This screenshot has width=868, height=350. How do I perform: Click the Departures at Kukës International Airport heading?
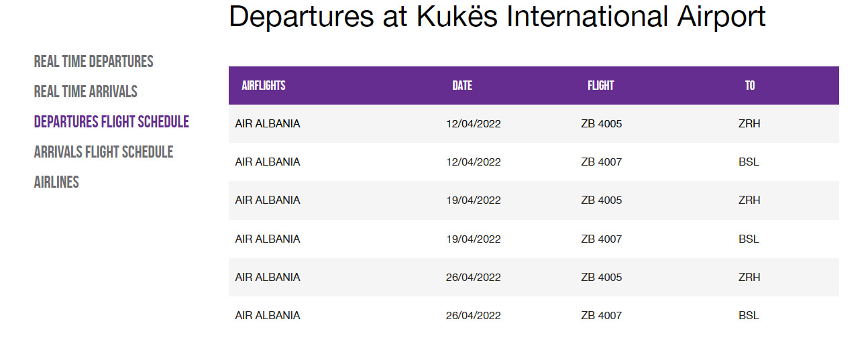497,16
